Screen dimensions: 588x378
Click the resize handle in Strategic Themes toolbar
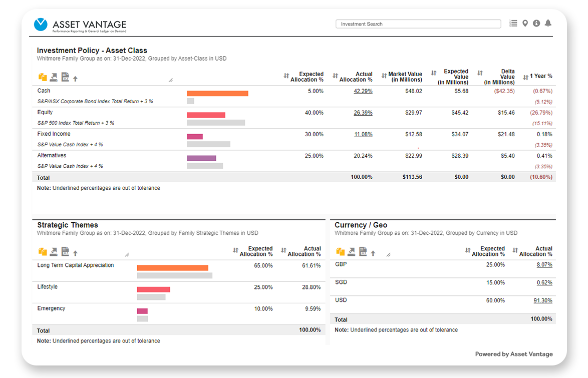pos(127,255)
